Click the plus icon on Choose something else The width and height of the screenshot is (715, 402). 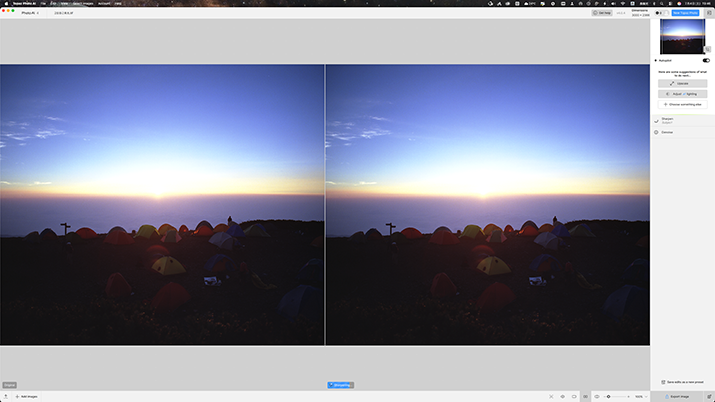click(x=665, y=104)
